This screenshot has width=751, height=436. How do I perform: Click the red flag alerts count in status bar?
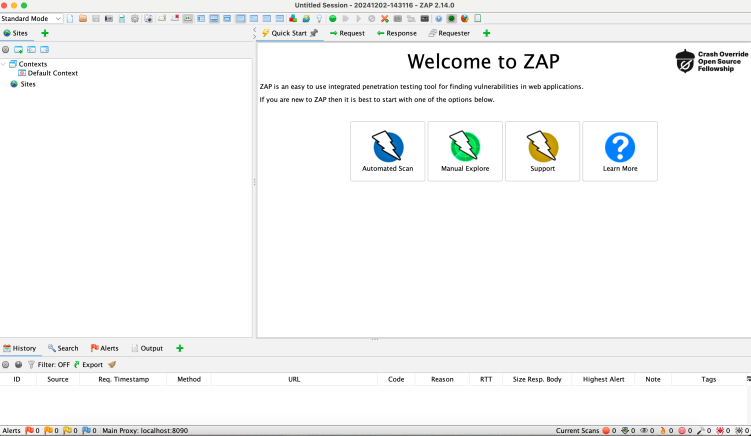(32, 431)
